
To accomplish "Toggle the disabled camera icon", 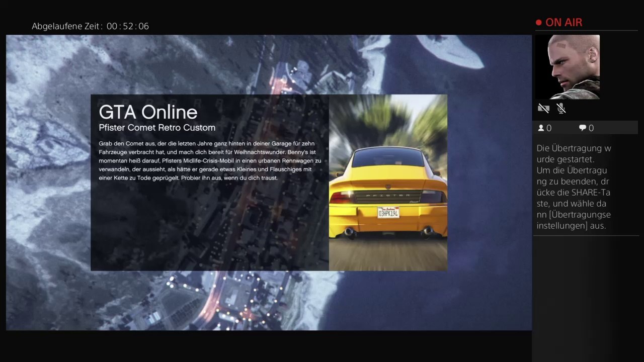I will coord(543,108).
